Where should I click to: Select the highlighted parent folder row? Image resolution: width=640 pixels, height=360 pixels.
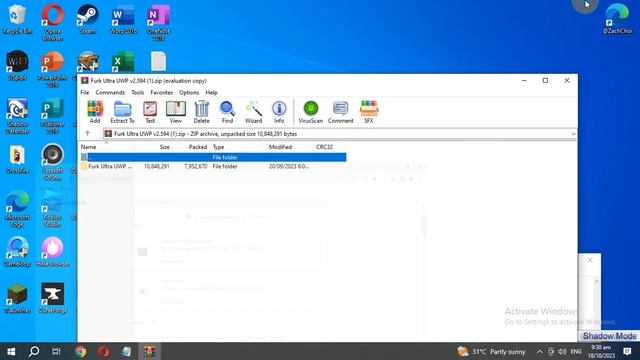tap(213, 157)
